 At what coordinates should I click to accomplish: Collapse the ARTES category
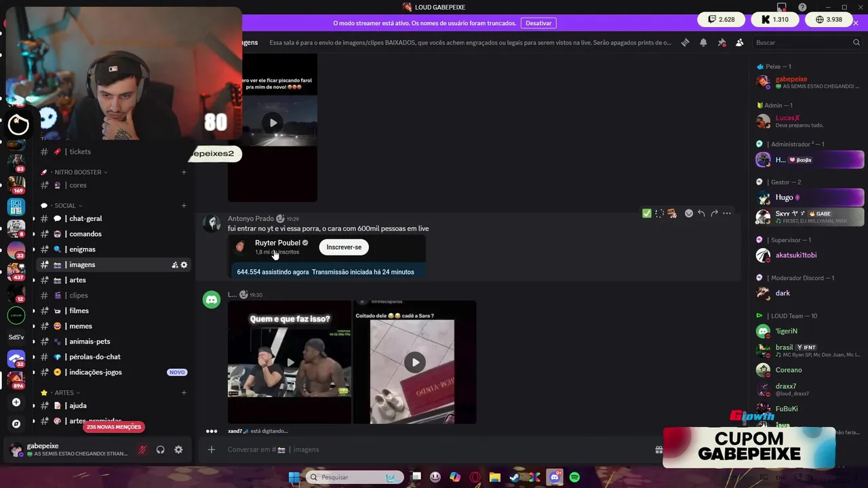65,392
